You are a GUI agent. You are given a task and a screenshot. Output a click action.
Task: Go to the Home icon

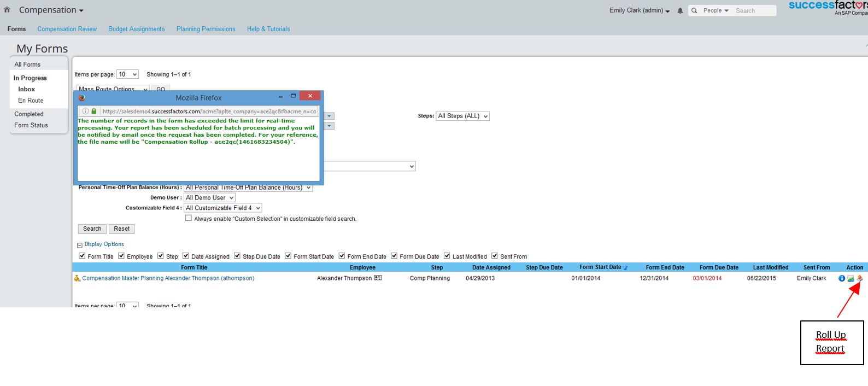(7, 10)
